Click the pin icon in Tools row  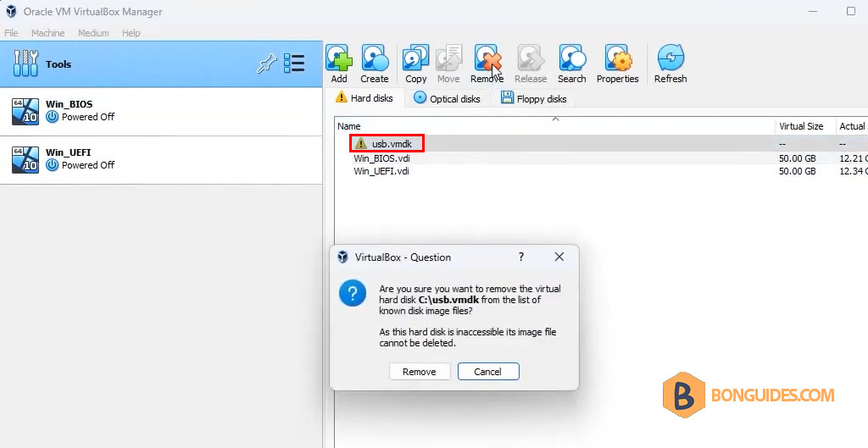(266, 64)
